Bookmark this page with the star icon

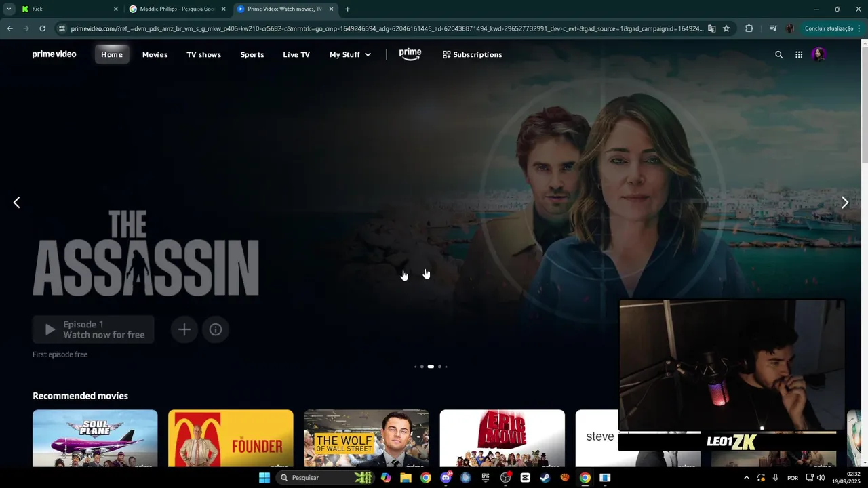[726, 28]
